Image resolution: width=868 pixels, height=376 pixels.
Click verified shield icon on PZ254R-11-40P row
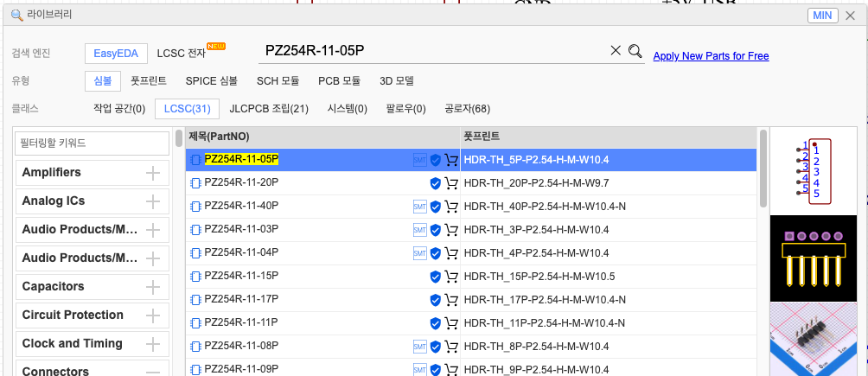436,207
